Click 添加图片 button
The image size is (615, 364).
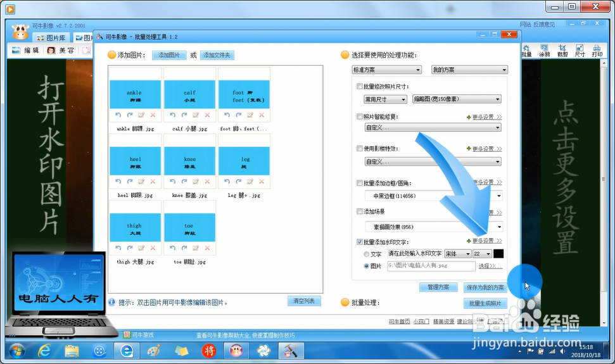[x=169, y=55]
